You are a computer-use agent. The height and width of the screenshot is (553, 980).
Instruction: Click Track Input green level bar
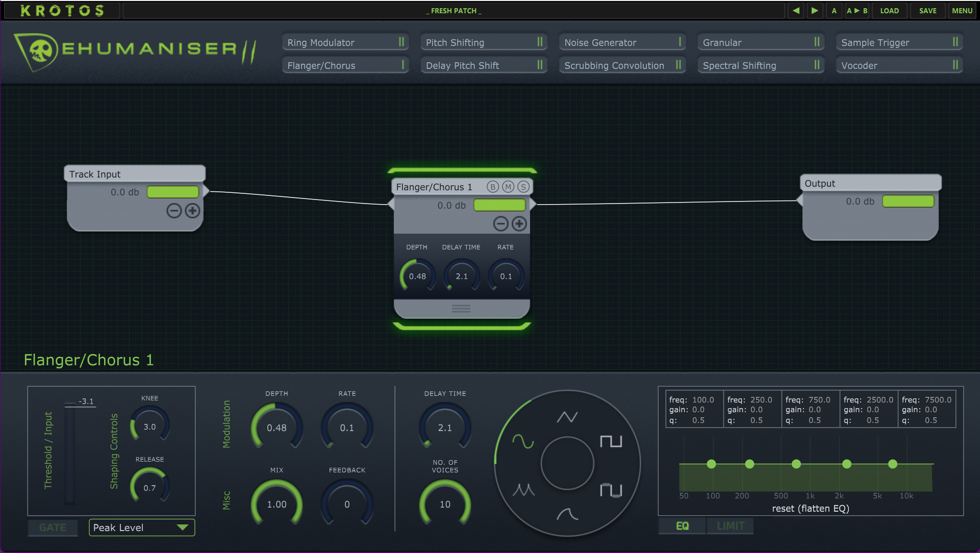point(173,192)
